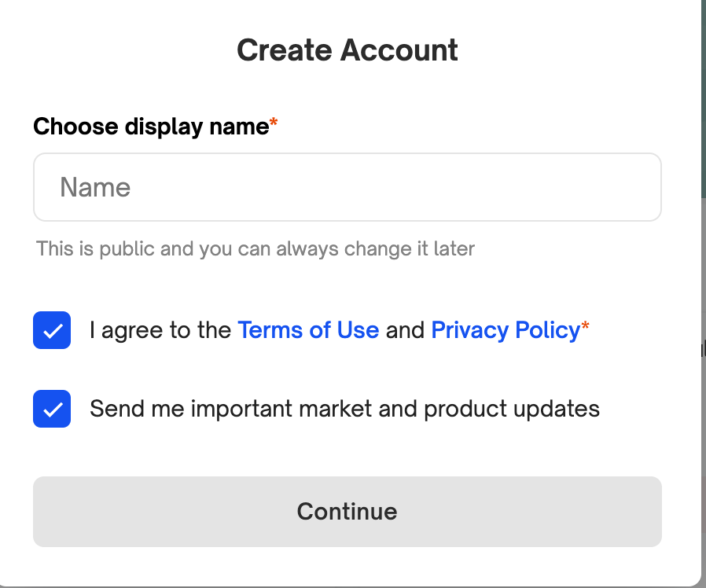Click the helper text about public name
Image resolution: width=706 pixels, height=588 pixels.
(256, 249)
